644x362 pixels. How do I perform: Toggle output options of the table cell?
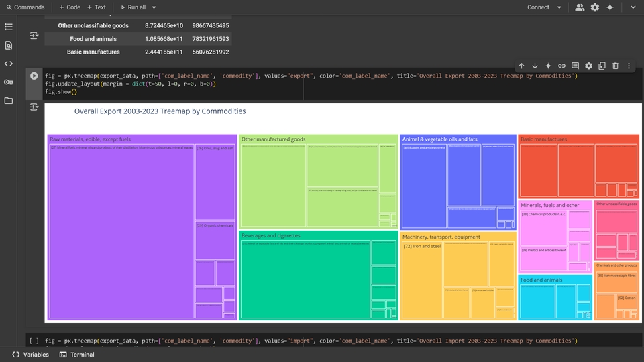click(34, 36)
